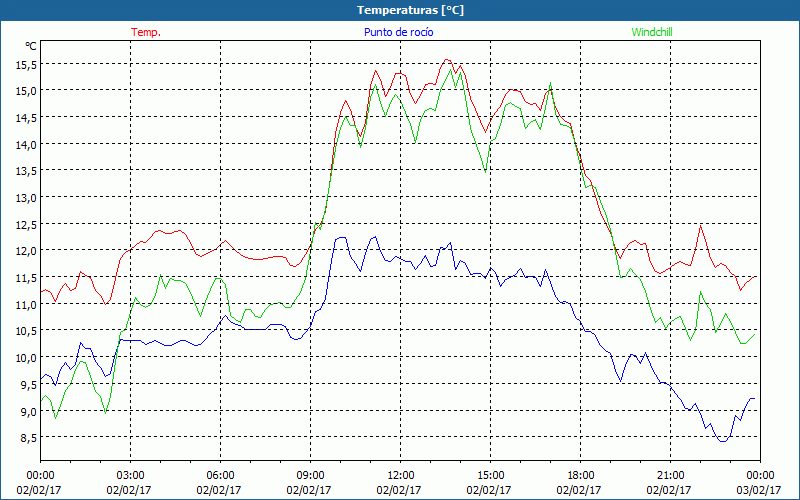800x500 pixels.
Task: Click the "8,5" y-axis value
Action: tap(29, 438)
